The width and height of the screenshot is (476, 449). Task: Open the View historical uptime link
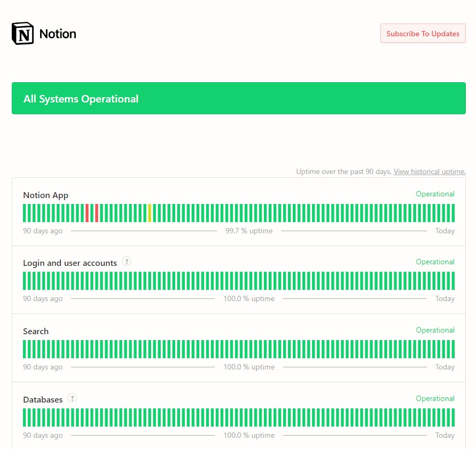click(x=429, y=171)
